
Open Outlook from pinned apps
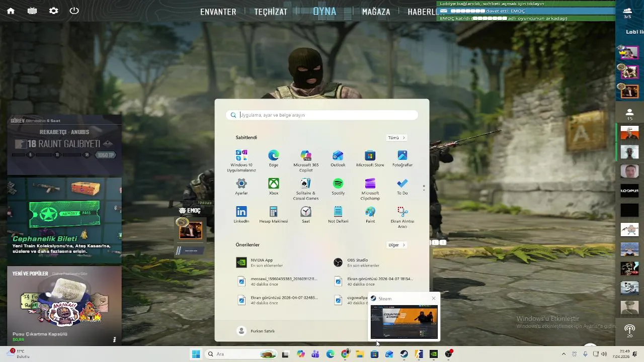(x=338, y=158)
